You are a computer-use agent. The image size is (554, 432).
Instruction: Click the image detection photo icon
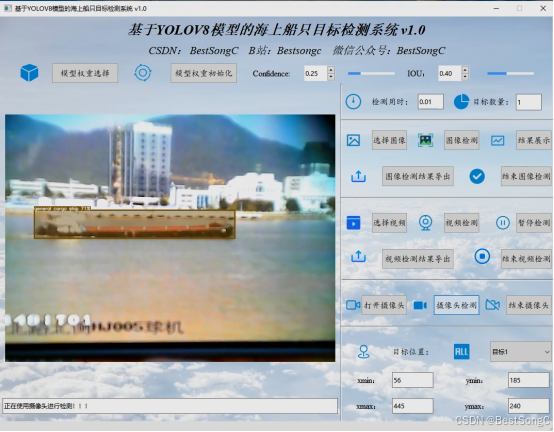point(425,140)
